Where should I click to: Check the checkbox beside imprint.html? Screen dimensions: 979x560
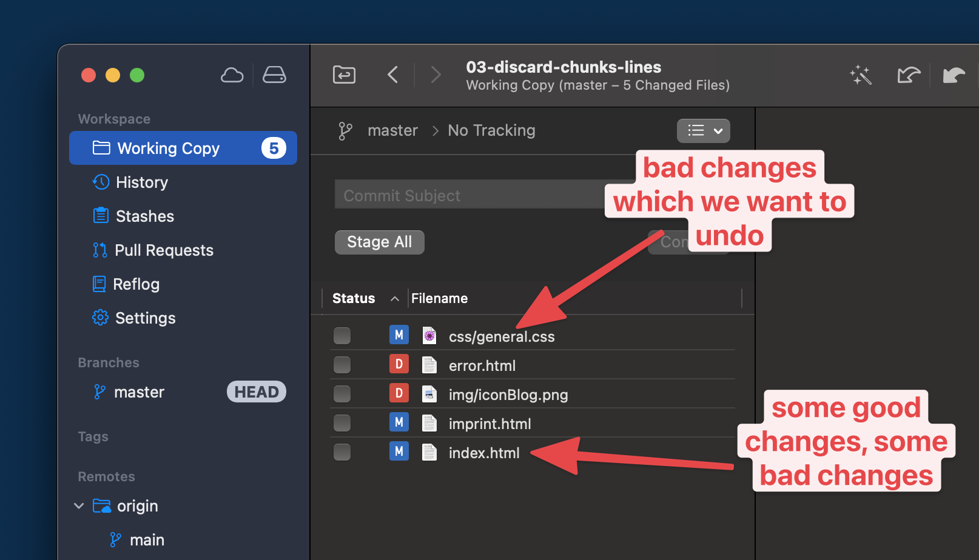tap(341, 422)
